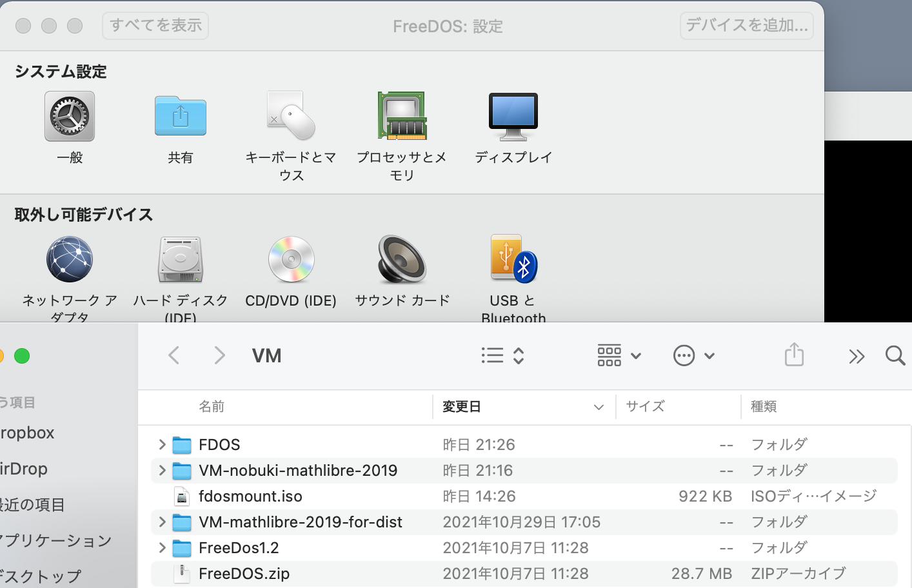Click the Finder share toolbar icon
The width and height of the screenshot is (912, 588).
pyautogui.click(x=794, y=355)
